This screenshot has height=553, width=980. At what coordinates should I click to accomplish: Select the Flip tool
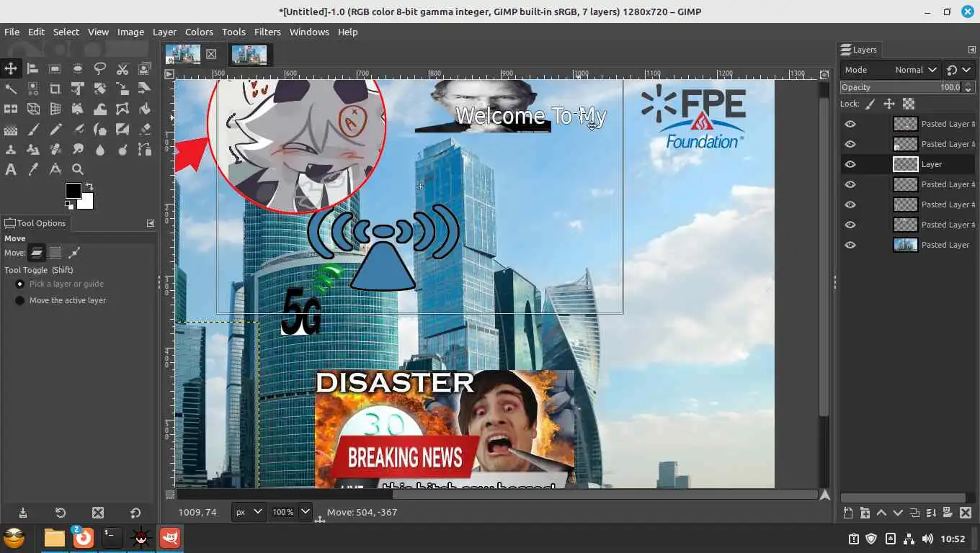11,109
